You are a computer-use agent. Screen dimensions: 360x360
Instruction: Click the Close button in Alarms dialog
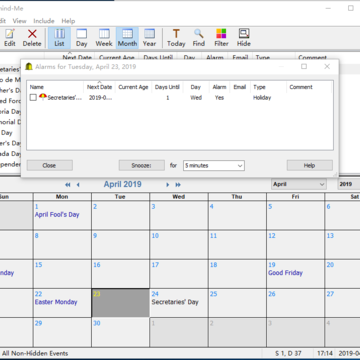click(49, 166)
